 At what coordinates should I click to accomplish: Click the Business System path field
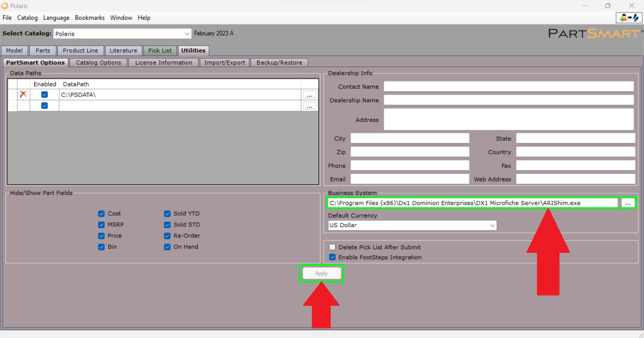click(472, 203)
